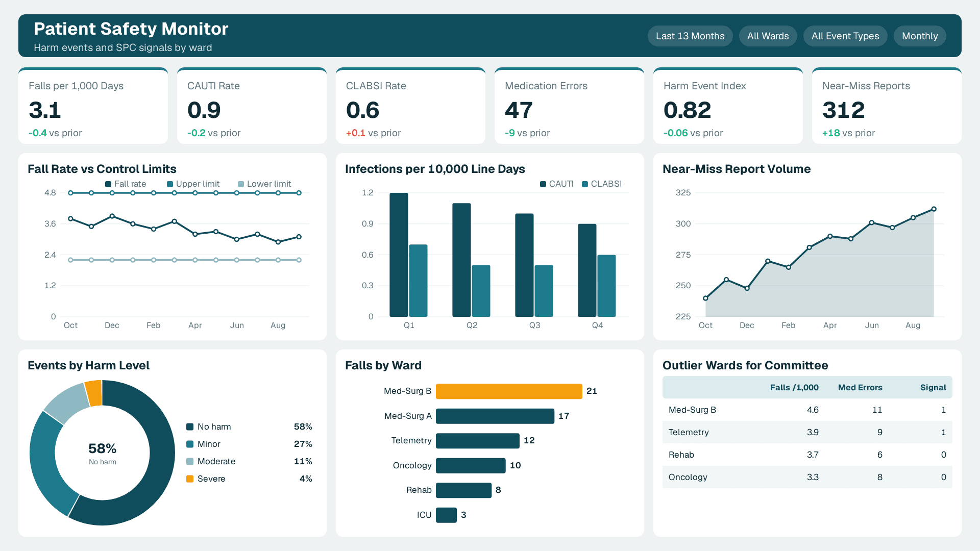Click the Q1 CAUTI bar
Viewport: 980px width, 551px height.
pyautogui.click(x=399, y=255)
